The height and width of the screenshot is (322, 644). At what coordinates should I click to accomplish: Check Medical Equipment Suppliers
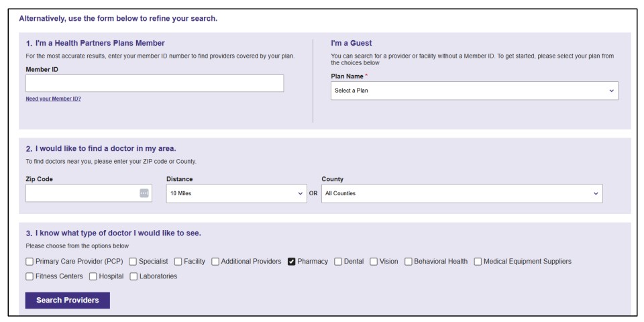pos(478,262)
